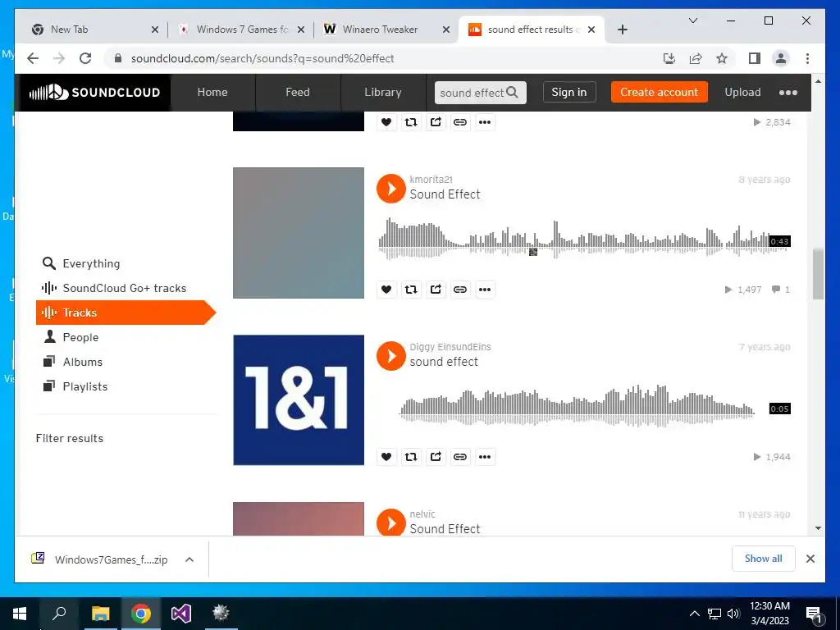Seek within kmorita21 track waveform

[x=584, y=239]
